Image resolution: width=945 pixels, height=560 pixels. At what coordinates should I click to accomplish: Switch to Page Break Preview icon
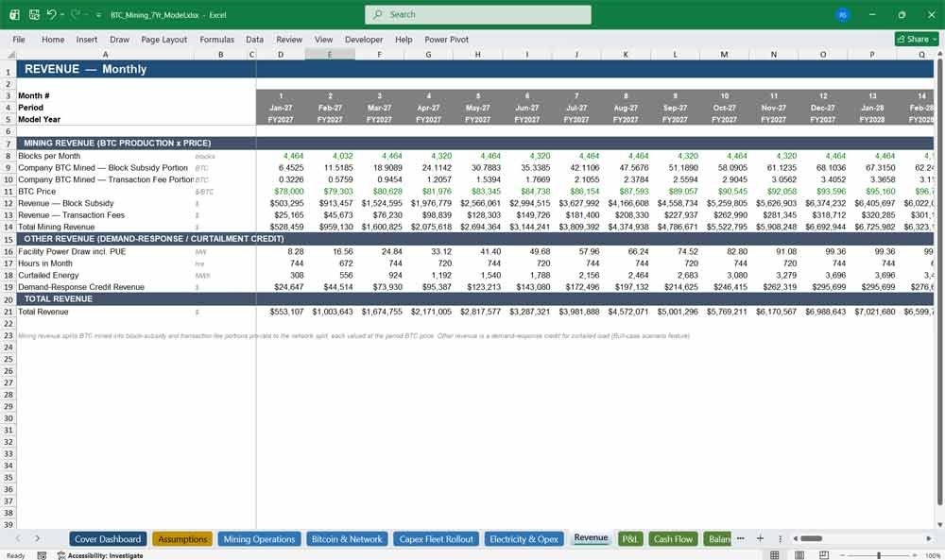(824, 555)
